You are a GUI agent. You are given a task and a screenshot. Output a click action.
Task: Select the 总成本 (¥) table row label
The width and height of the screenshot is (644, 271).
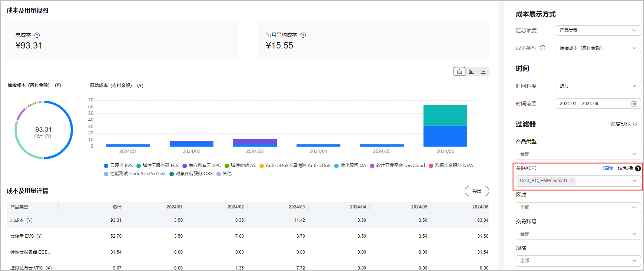point(21,220)
